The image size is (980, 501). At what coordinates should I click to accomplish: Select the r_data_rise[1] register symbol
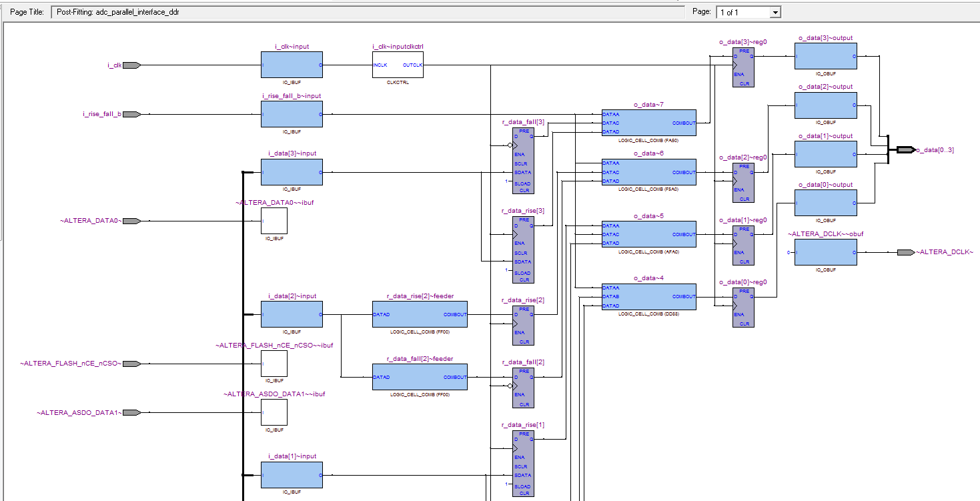pos(523,464)
